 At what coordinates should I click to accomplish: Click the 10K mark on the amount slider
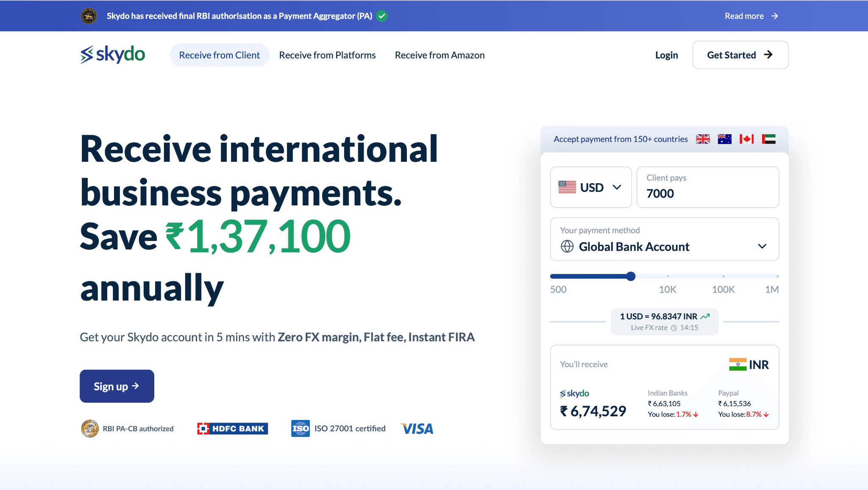tap(668, 276)
